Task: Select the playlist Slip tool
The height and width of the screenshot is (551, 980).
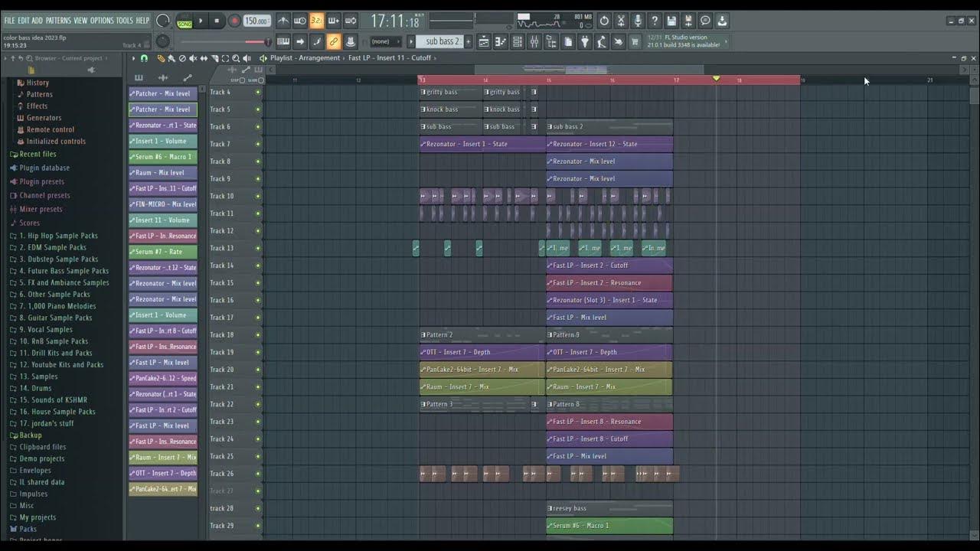Action: 204,58
